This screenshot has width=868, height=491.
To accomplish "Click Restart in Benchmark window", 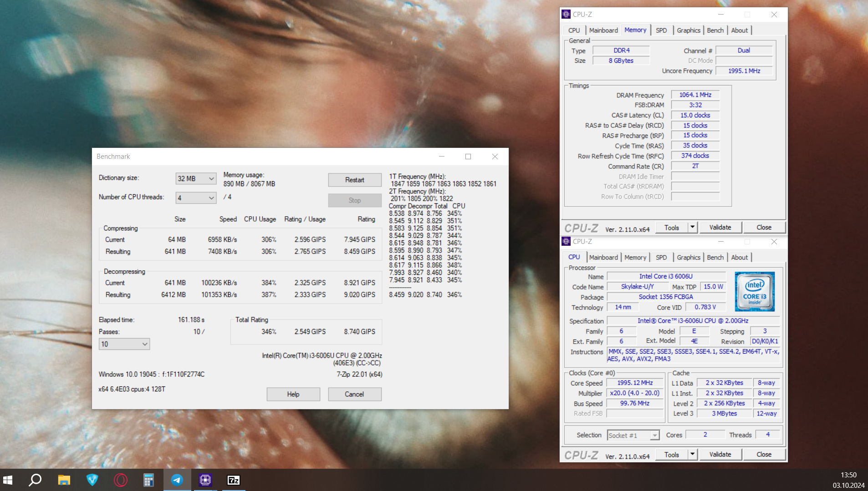I will coord(355,180).
